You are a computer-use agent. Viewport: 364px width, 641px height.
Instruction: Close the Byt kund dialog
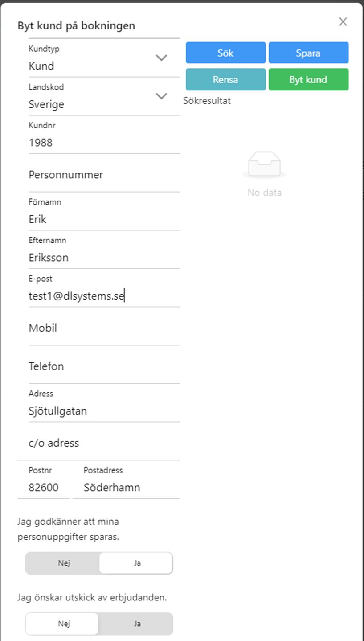coord(343,22)
